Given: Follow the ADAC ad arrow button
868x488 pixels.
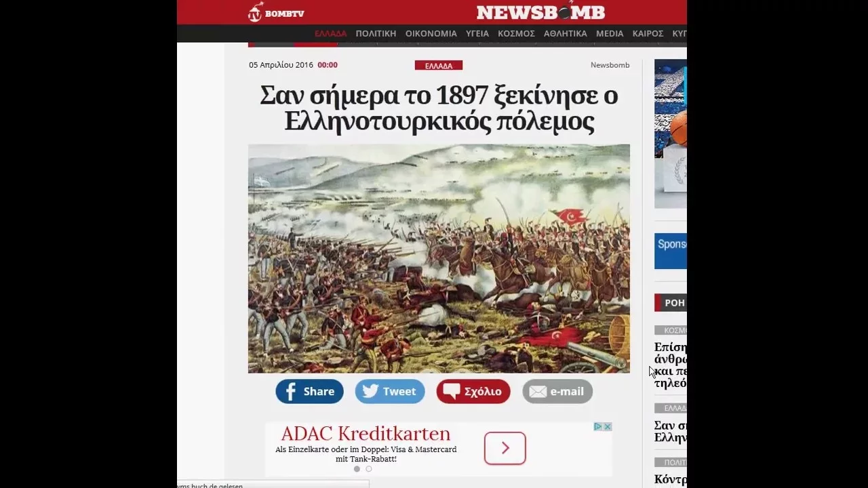Looking at the screenshot, I should point(505,448).
